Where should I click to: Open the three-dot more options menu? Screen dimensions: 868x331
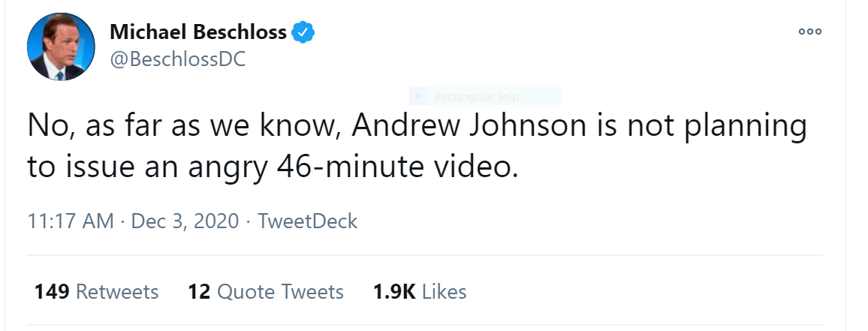[810, 32]
